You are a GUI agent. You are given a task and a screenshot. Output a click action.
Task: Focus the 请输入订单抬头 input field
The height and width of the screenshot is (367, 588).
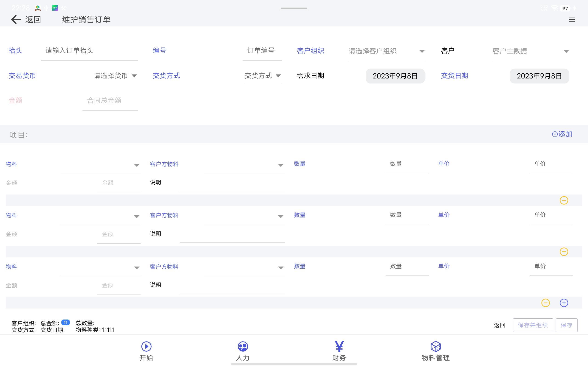click(x=89, y=50)
